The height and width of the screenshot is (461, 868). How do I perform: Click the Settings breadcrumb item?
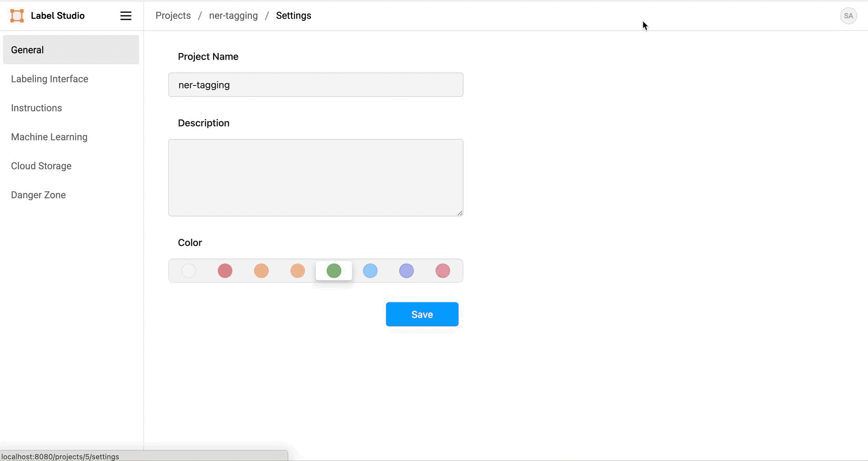[293, 15]
